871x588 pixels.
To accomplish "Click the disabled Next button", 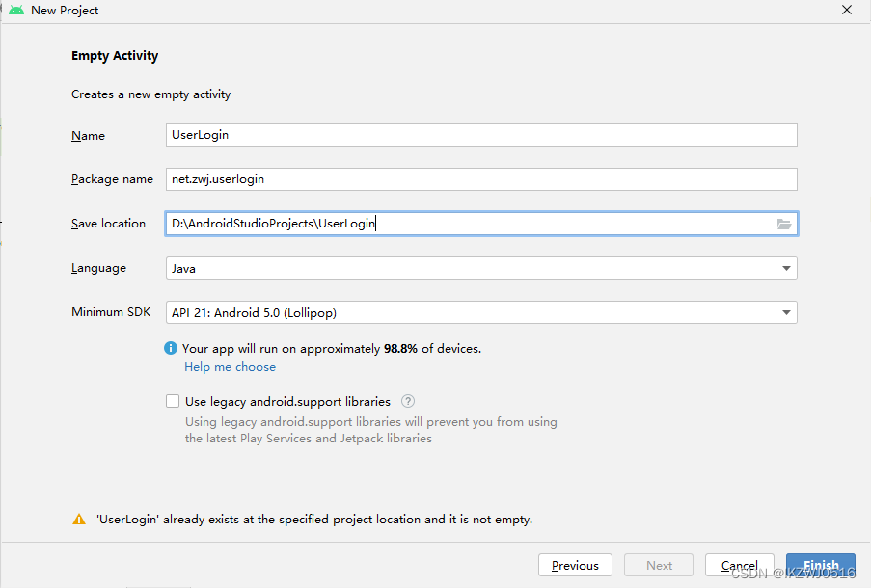I will (660, 566).
